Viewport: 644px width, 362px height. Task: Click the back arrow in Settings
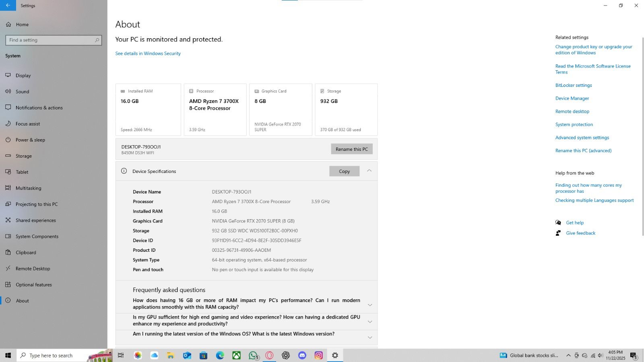[x=8, y=5]
